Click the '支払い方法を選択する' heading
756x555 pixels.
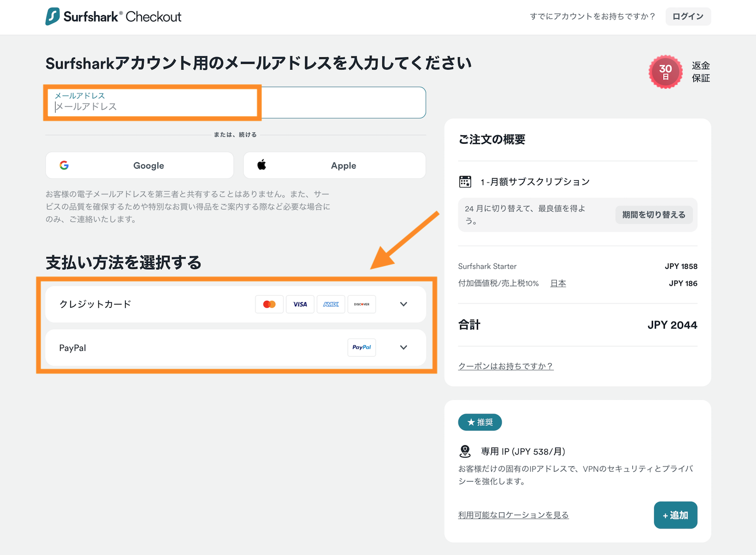coord(124,263)
